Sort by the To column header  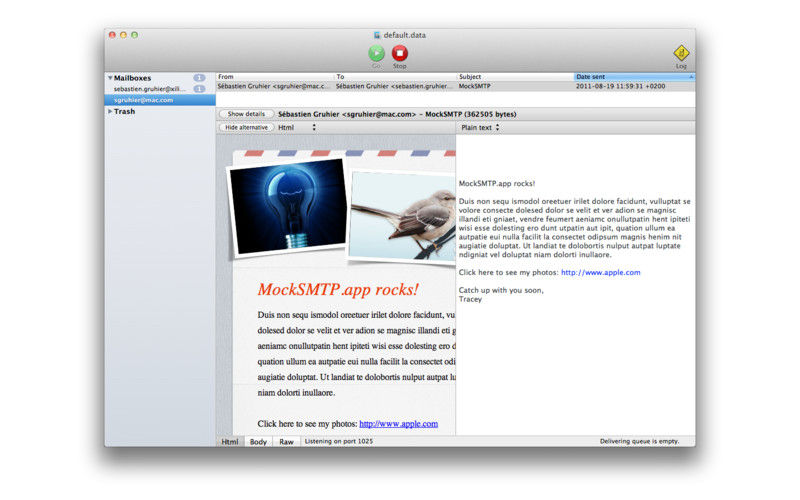395,77
